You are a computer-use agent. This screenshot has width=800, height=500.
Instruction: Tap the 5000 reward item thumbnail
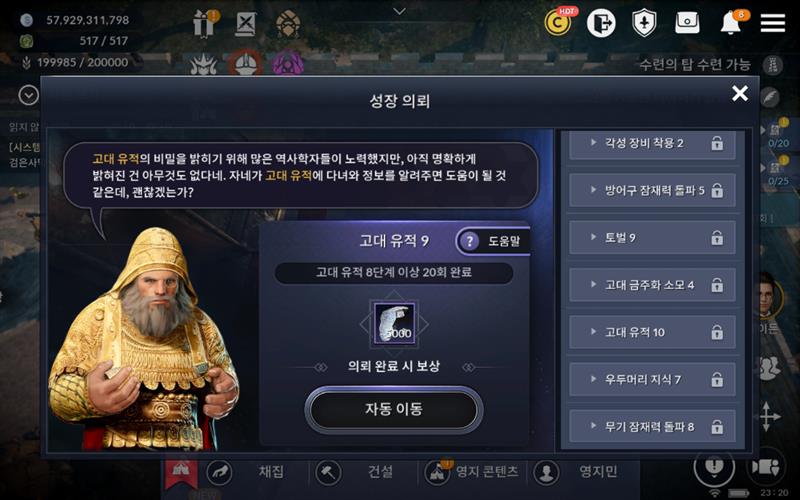point(394,323)
